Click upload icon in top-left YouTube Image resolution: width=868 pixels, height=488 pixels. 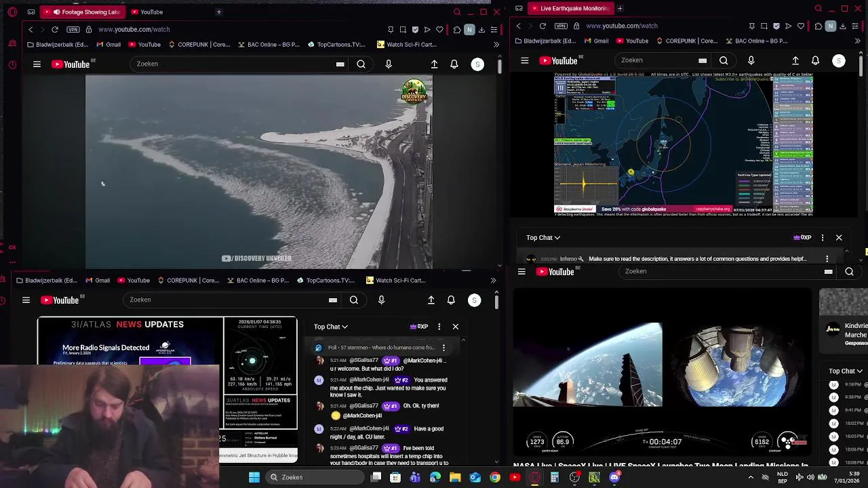[x=434, y=64]
